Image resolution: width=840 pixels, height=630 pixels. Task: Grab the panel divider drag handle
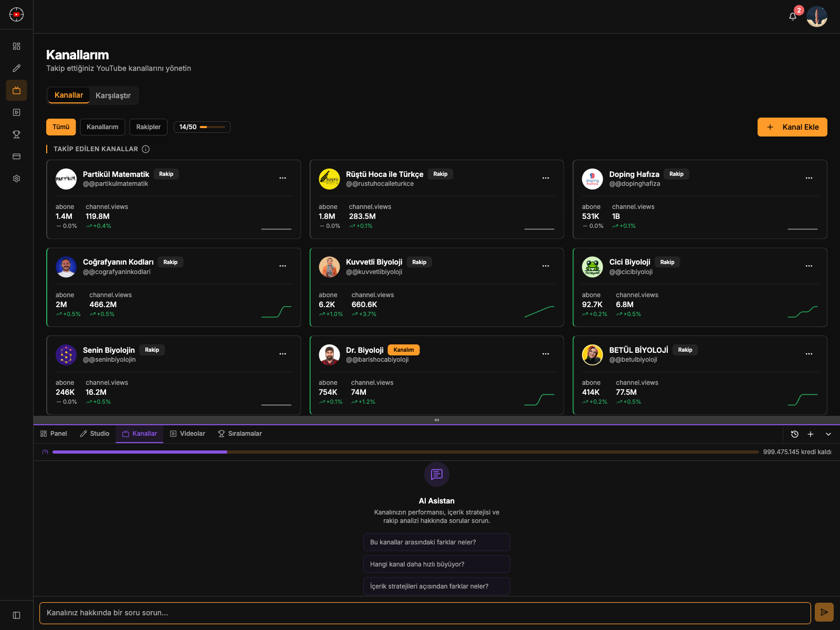click(x=437, y=420)
